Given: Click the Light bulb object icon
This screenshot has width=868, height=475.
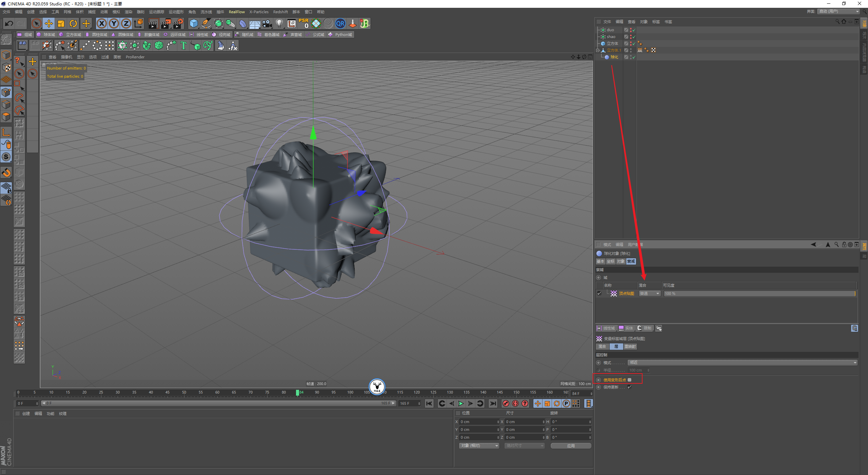Looking at the screenshot, I should (279, 23).
